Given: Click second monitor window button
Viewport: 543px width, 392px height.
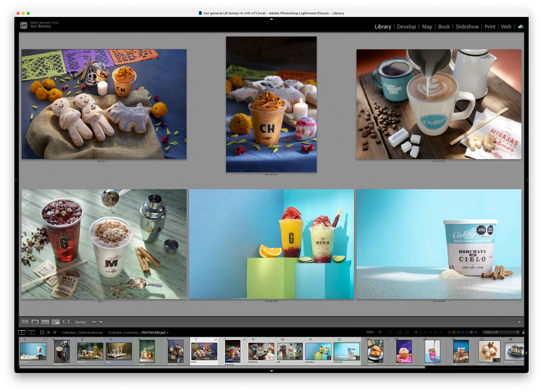Looking at the screenshot, I should [x=31, y=332].
